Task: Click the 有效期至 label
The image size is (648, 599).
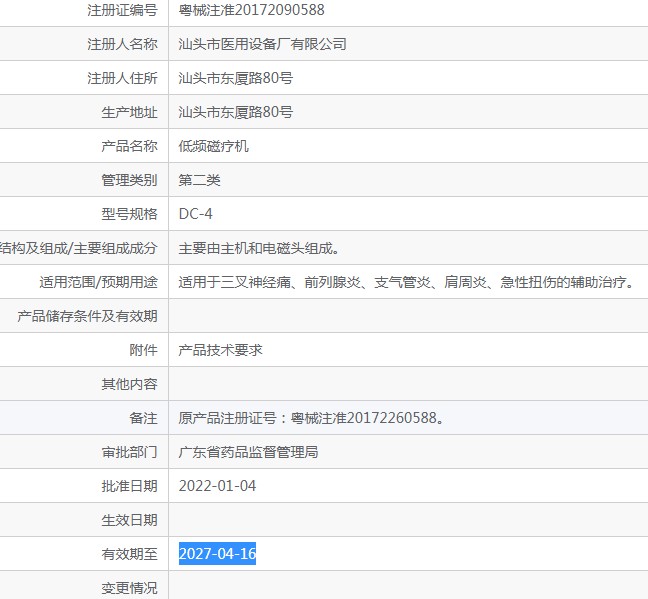Action: tap(129, 554)
